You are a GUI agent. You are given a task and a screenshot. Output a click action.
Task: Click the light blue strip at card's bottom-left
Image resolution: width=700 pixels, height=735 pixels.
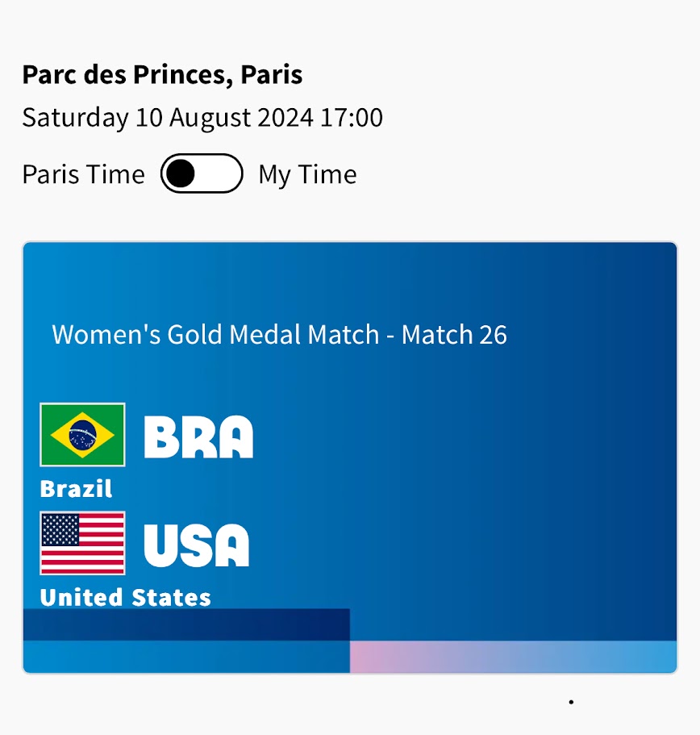[x=186, y=657]
